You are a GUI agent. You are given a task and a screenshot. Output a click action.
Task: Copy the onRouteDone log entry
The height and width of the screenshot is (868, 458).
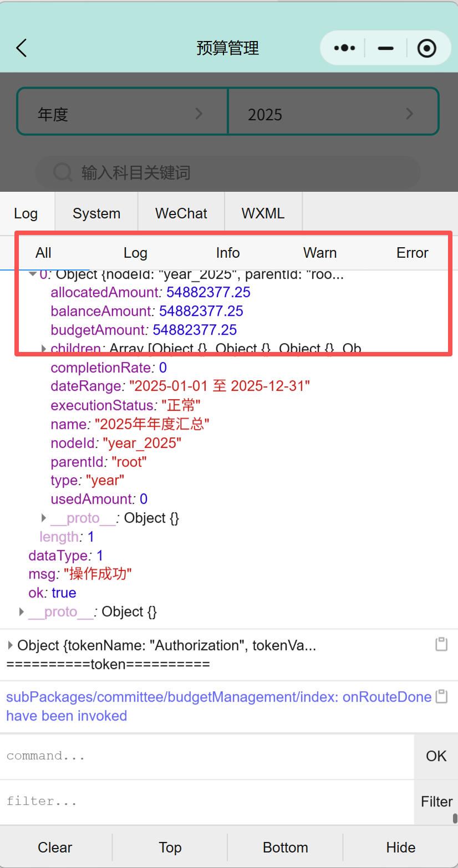point(441,697)
